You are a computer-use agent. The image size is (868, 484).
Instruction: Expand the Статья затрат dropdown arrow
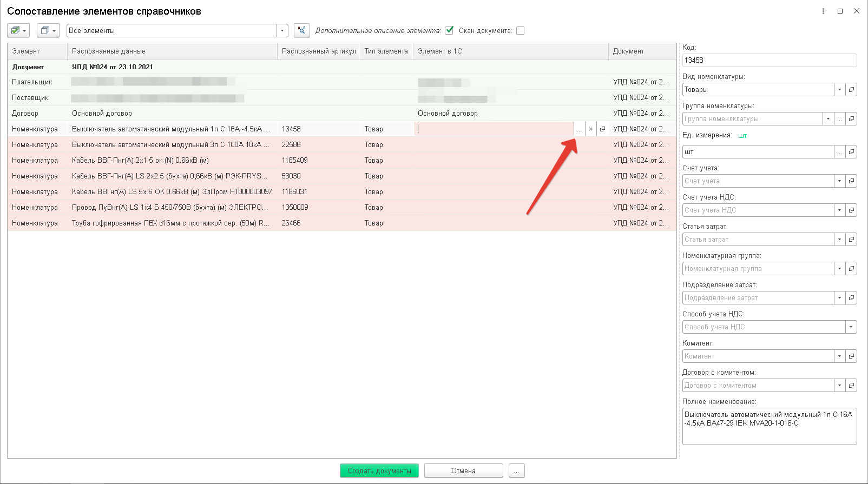[840, 240]
